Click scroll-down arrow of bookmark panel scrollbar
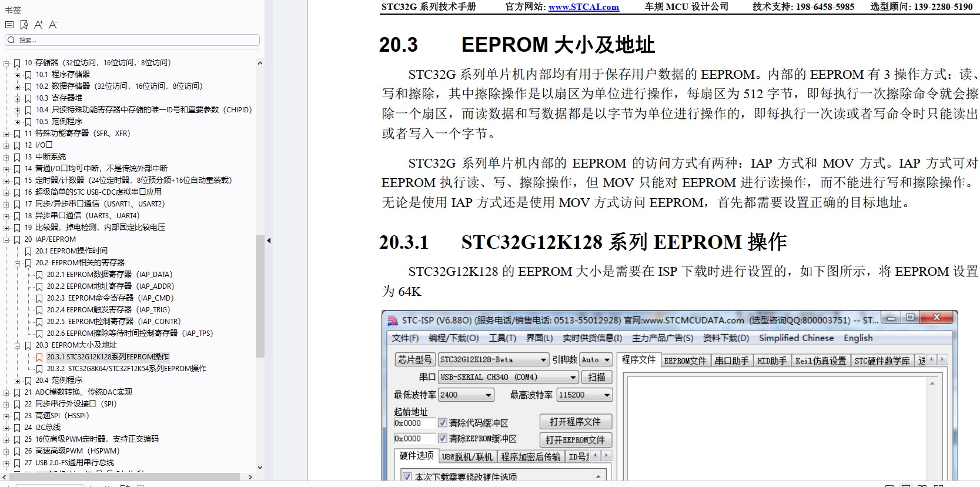 (260, 468)
